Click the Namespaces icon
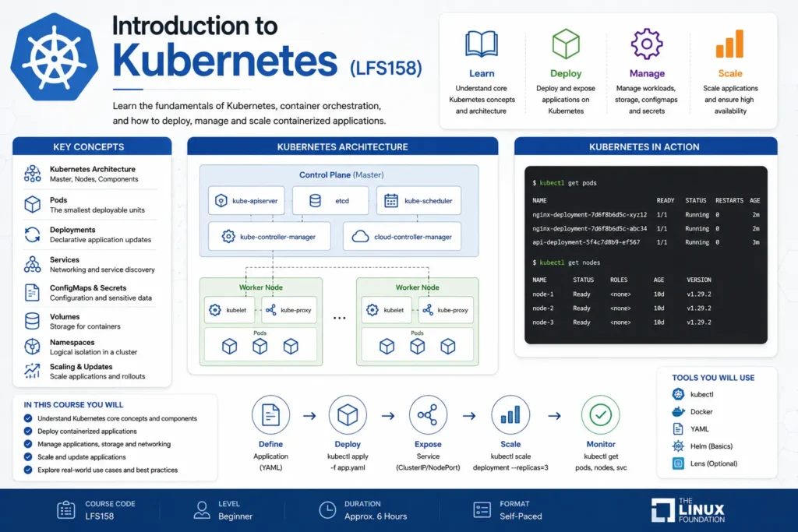The image size is (798, 532). (32, 347)
